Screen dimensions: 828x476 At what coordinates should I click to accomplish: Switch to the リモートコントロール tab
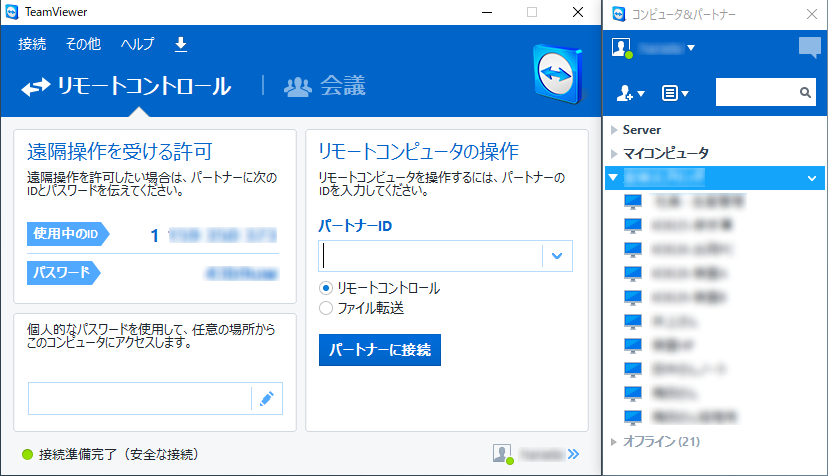[127, 86]
